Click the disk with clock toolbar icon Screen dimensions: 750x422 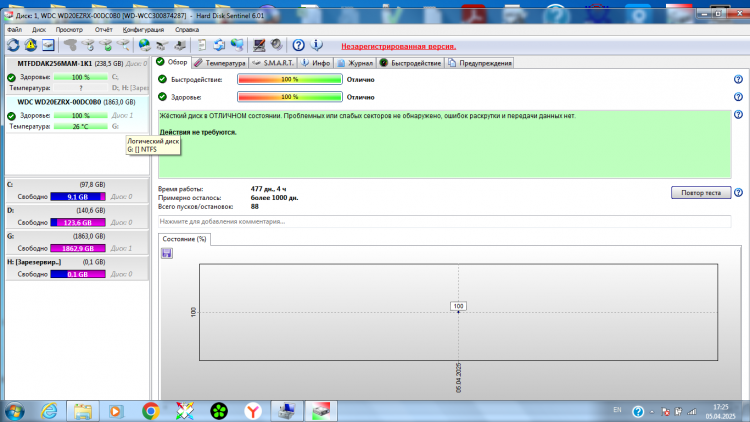[x=88, y=45]
